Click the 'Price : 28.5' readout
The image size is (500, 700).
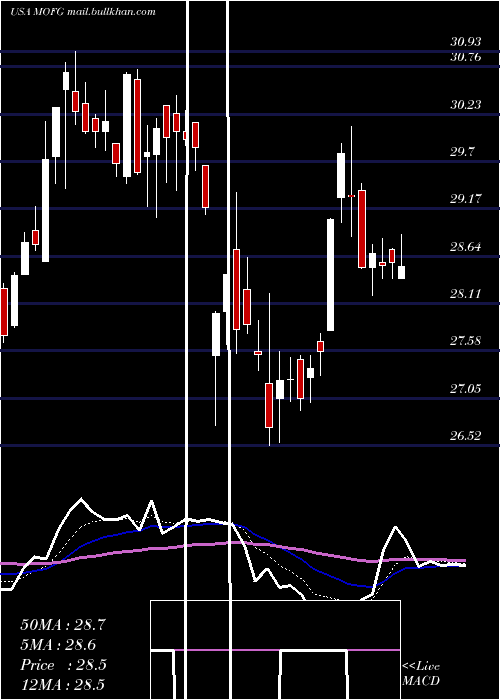tap(63, 665)
